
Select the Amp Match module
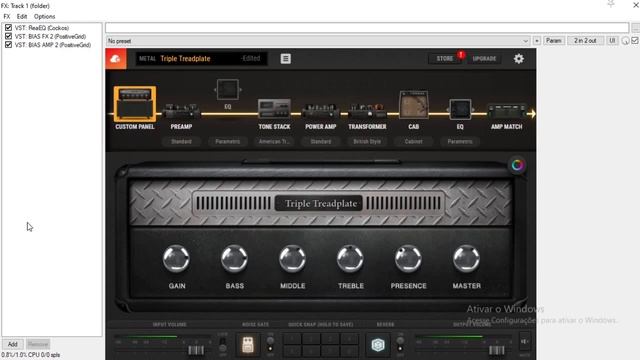click(507, 111)
